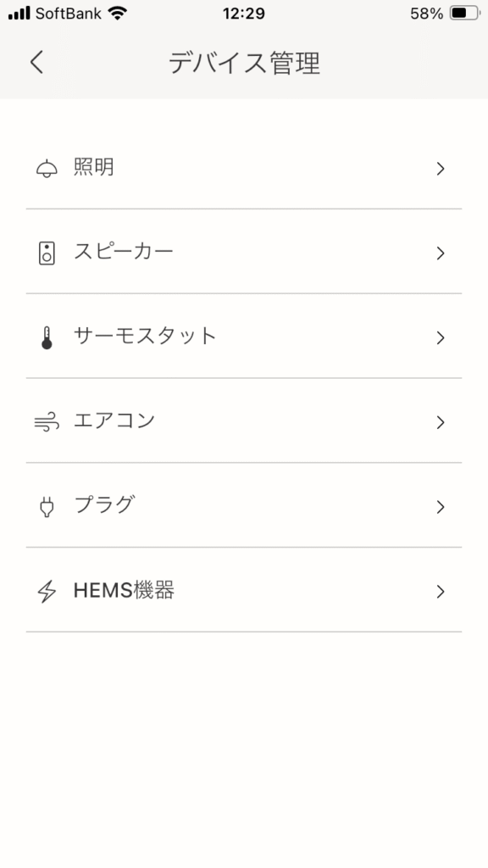Click the plug icon beside プラグ
The image size is (488, 868).
[47, 507]
